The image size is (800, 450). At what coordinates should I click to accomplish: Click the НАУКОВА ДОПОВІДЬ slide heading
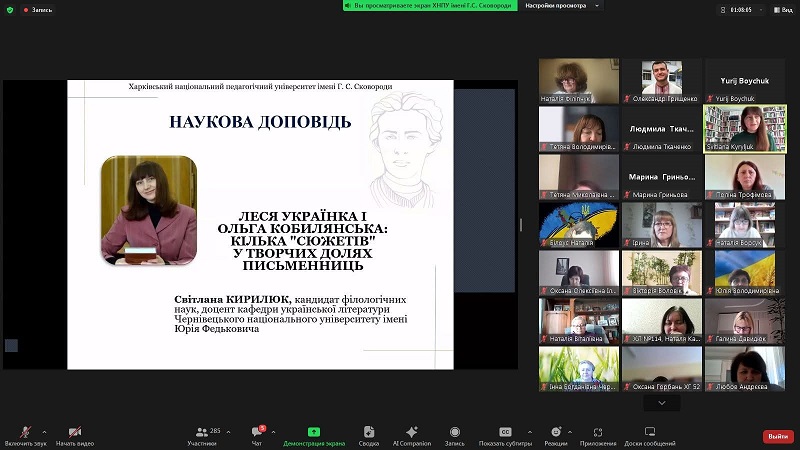[x=260, y=122]
